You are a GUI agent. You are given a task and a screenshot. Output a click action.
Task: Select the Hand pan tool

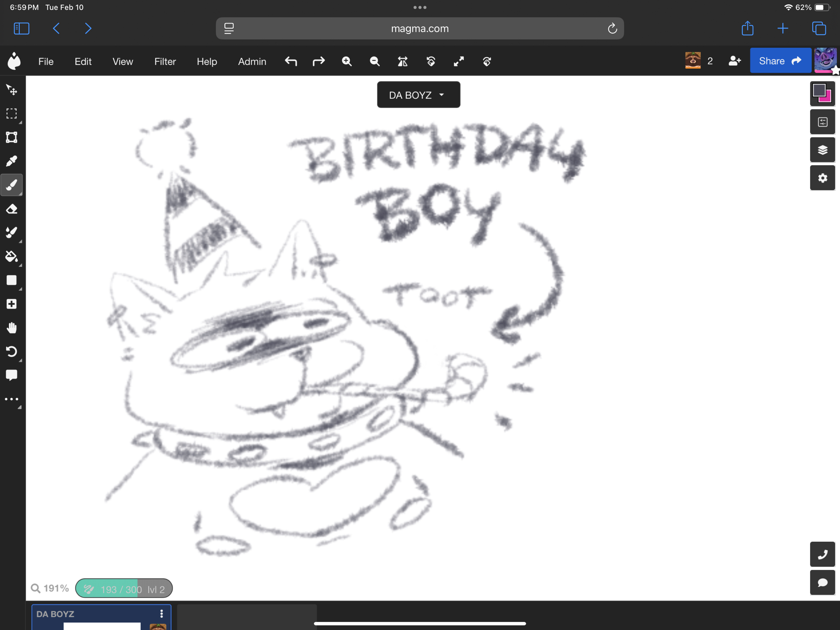[12, 328]
